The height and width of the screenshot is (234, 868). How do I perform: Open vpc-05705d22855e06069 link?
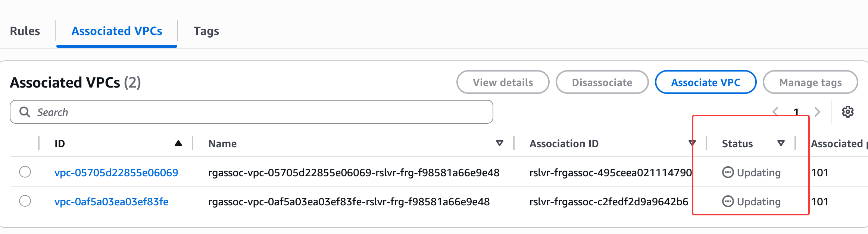(116, 173)
